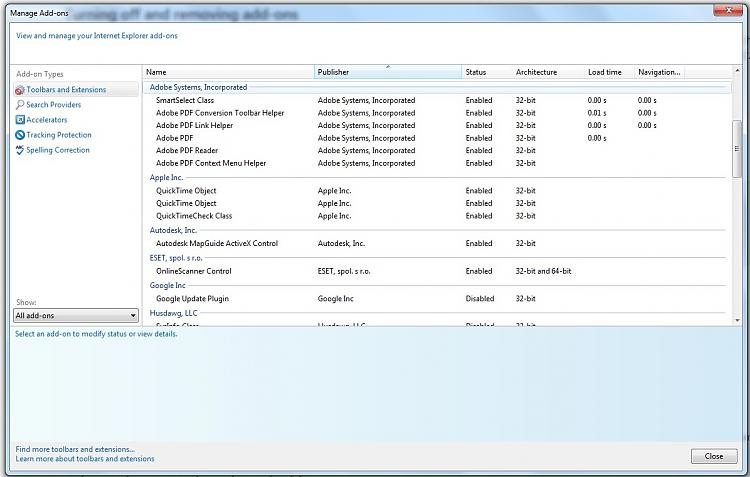
Task: Close the Manage Add-ons window with X
Action: 728,11
